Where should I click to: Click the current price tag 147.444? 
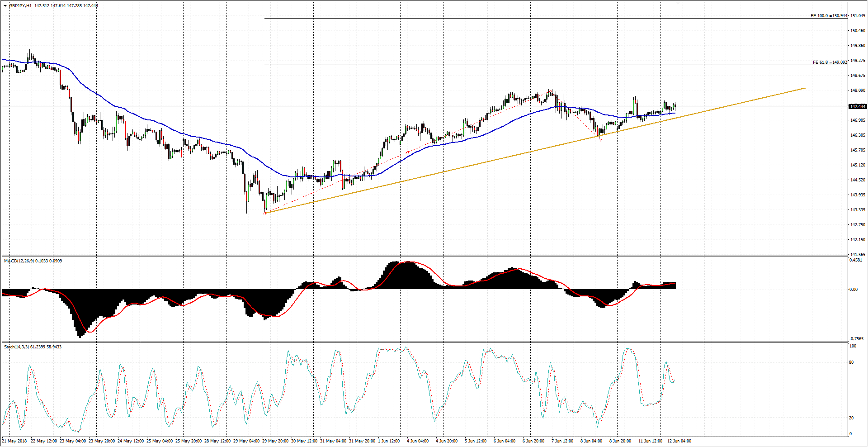(858, 107)
